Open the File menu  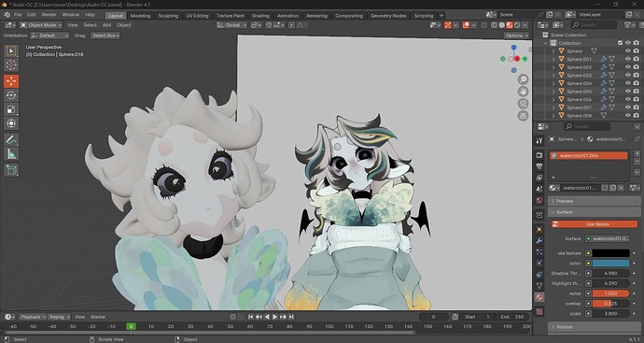coord(18,14)
